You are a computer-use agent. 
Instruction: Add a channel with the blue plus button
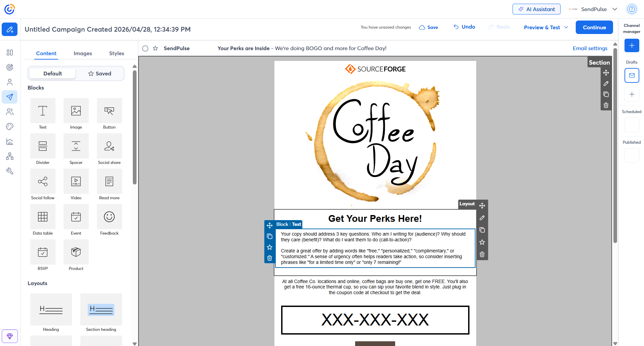tap(632, 45)
